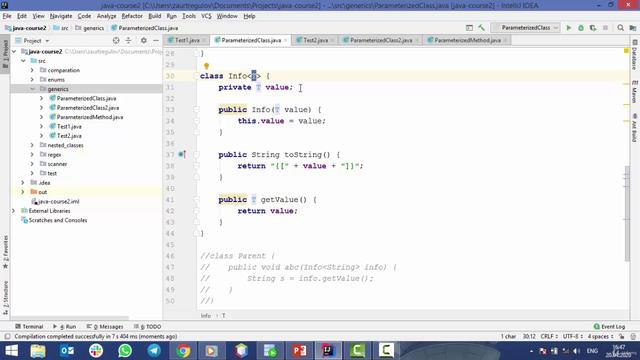
Task: Click the editor vertical scrollbar thumb
Action: click(x=627, y=214)
